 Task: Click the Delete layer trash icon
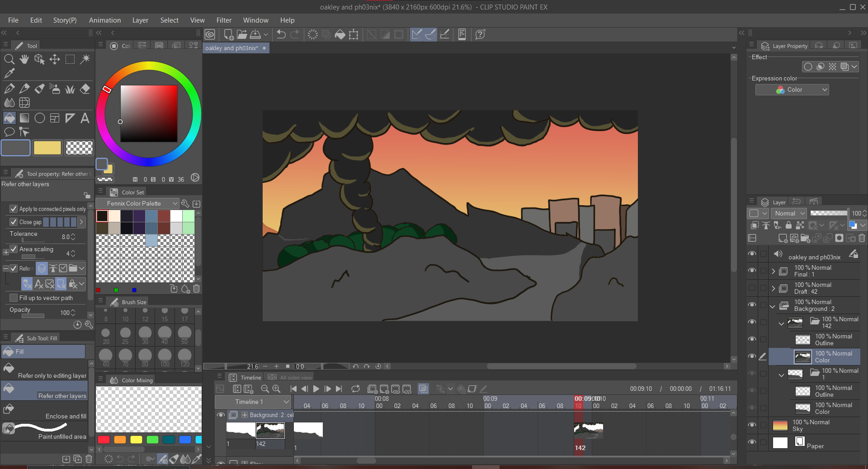point(863,239)
